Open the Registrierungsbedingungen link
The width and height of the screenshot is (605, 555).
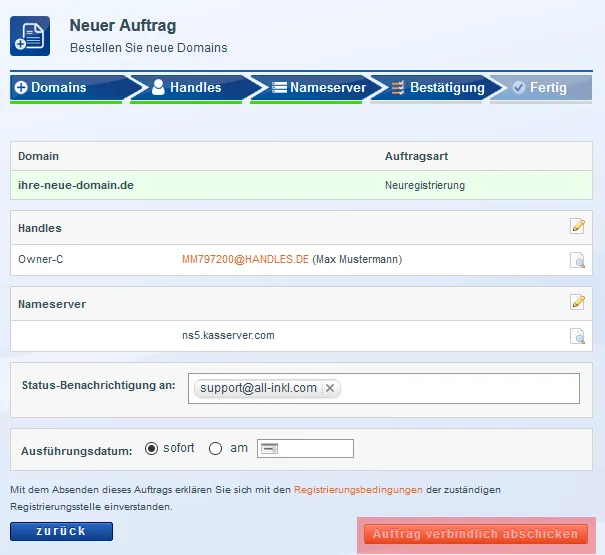[358, 490]
